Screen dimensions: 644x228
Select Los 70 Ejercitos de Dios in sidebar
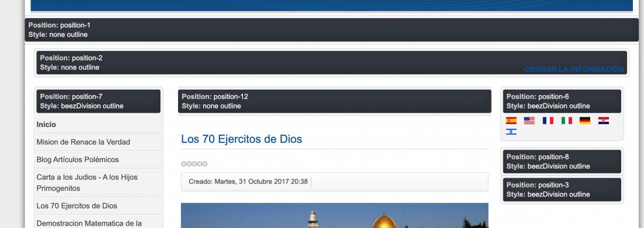click(77, 206)
